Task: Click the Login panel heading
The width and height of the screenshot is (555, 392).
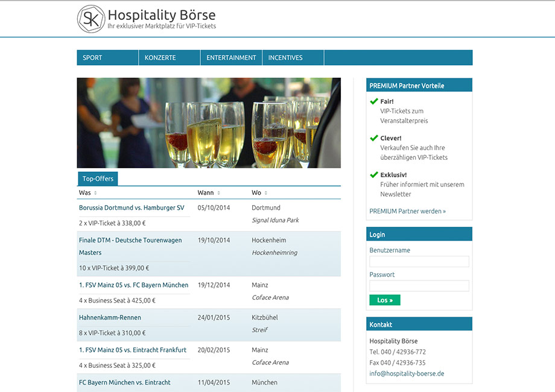Action: coord(377,235)
